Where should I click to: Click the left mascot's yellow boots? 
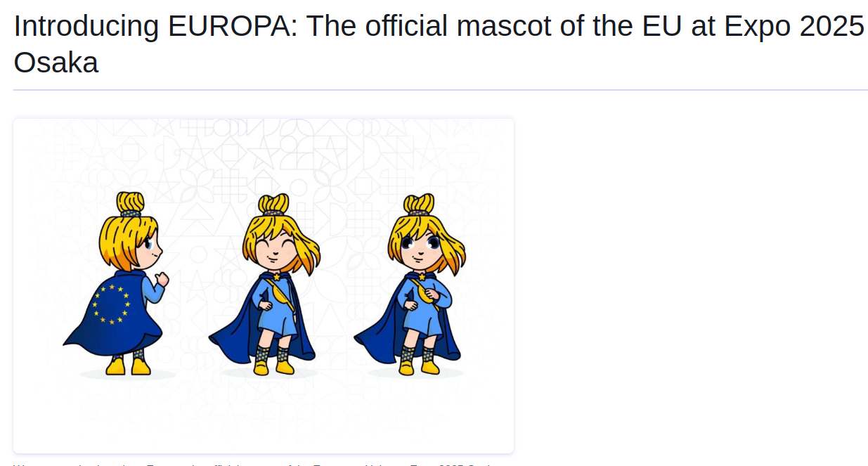128,366
